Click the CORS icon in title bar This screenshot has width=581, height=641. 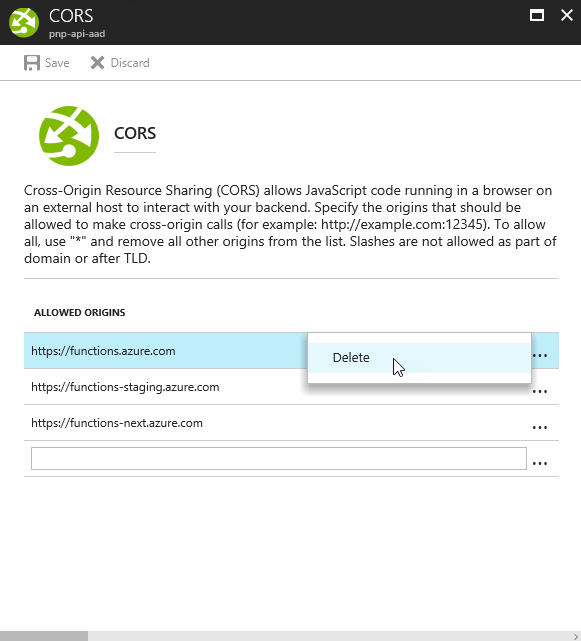(x=24, y=22)
